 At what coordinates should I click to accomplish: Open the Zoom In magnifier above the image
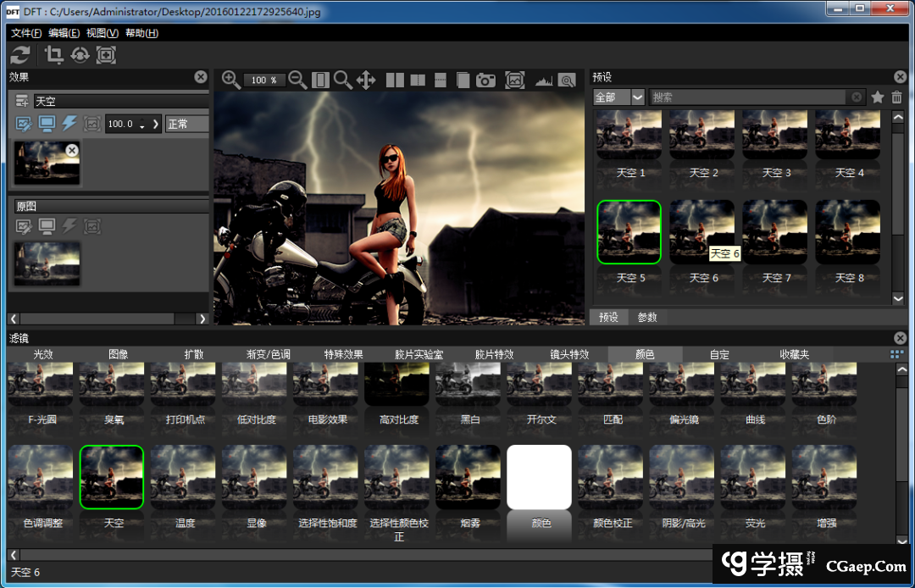pos(230,80)
